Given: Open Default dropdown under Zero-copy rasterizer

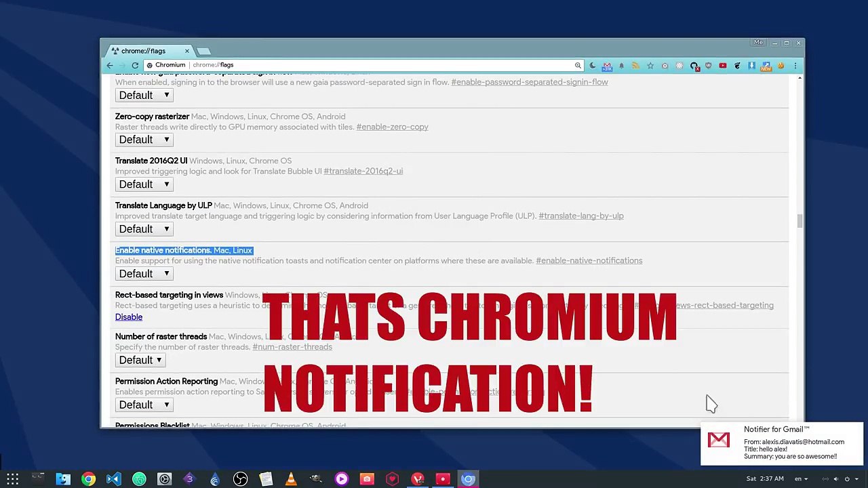Looking at the screenshot, I should tap(144, 140).
